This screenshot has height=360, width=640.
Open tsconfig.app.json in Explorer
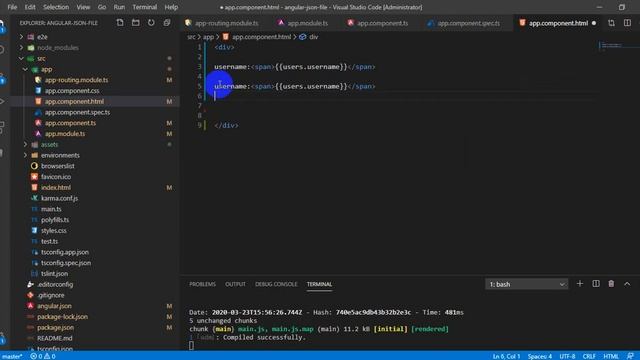(x=64, y=252)
